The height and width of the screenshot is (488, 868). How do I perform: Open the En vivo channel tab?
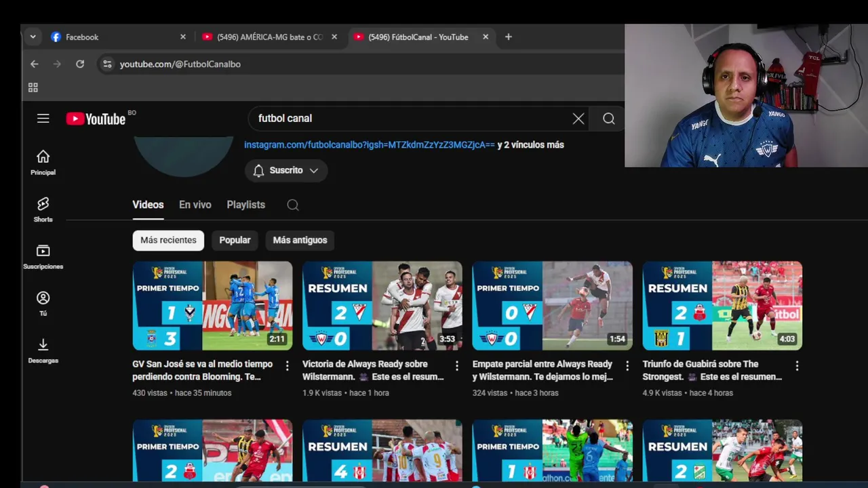click(195, 205)
